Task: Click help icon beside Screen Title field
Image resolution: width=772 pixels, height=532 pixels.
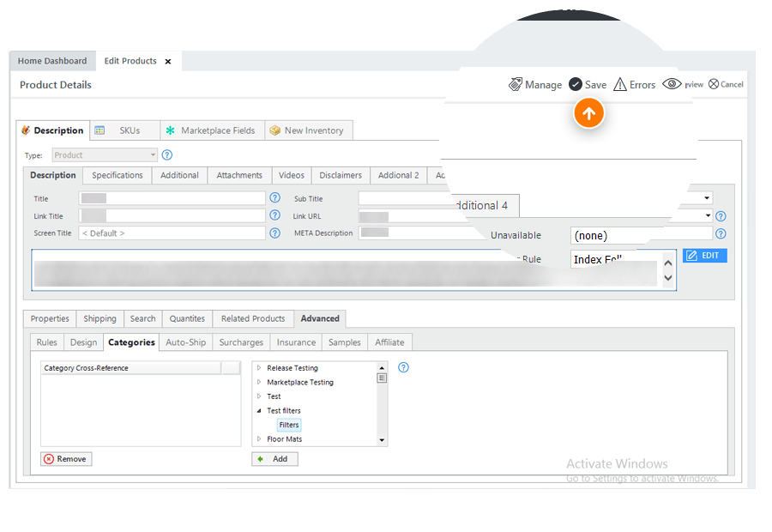Action: point(274,233)
